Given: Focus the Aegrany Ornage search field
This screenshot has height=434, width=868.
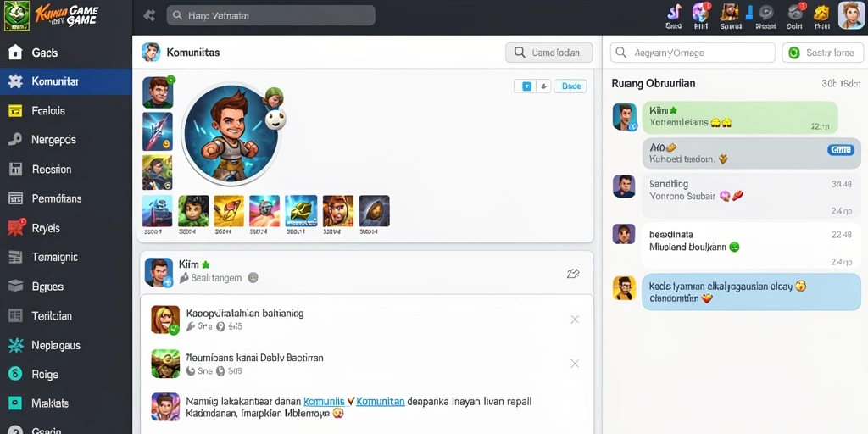Looking at the screenshot, I should pyautogui.click(x=693, y=53).
